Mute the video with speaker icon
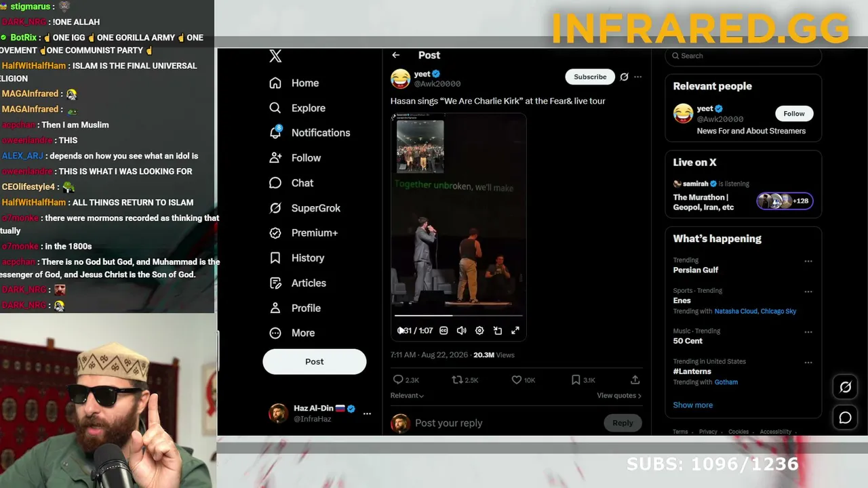Image resolution: width=868 pixels, height=488 pixels. (x=462, y=331)
